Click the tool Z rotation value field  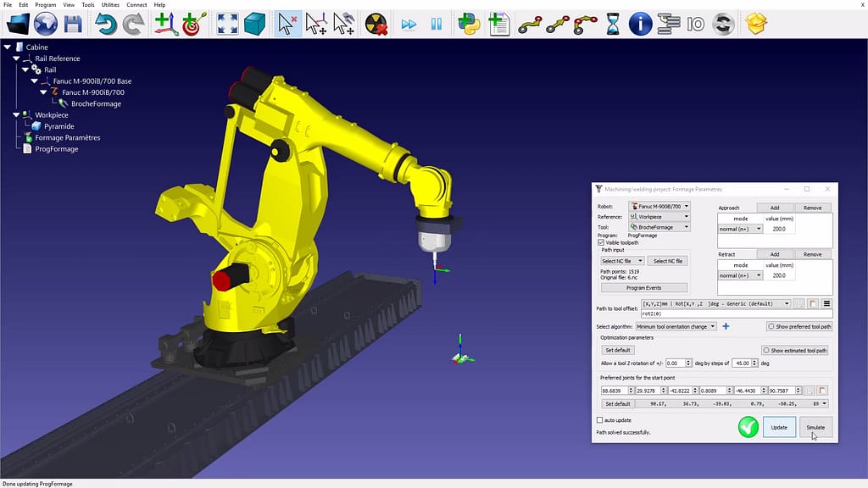(675, 363)
